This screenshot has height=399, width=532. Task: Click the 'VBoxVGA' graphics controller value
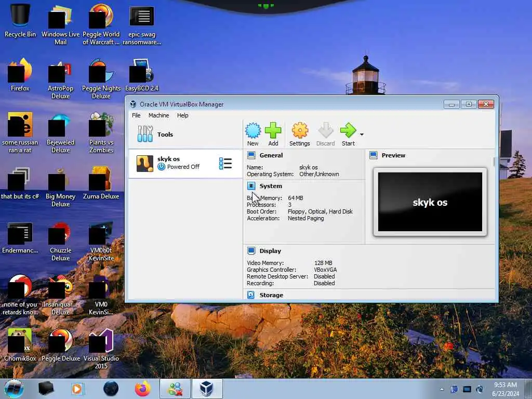tap(325, 270)
